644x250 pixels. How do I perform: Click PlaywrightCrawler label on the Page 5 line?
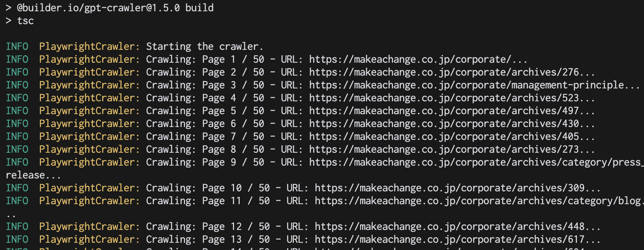89,111
